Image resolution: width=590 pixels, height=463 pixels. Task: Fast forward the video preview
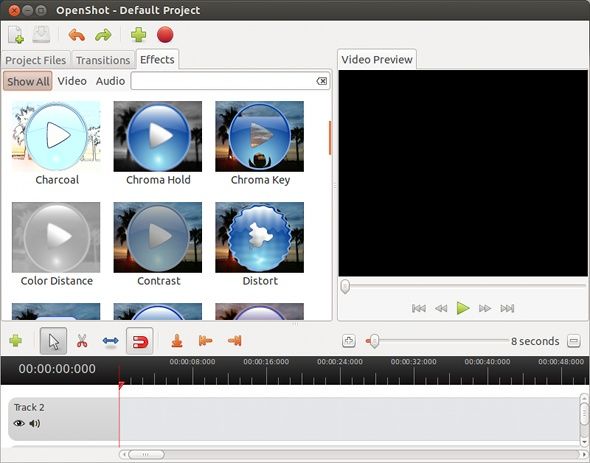(x=485, y=308)
